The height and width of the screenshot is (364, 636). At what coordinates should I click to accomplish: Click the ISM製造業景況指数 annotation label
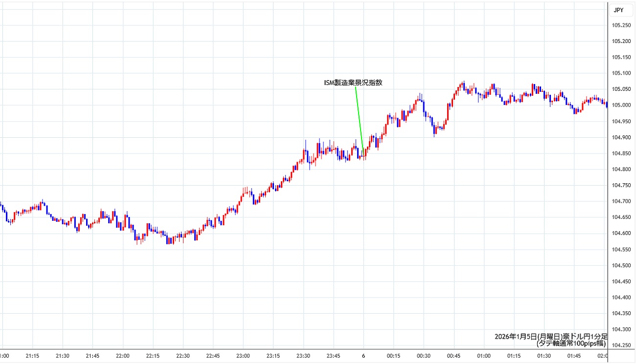coord(353,83)
